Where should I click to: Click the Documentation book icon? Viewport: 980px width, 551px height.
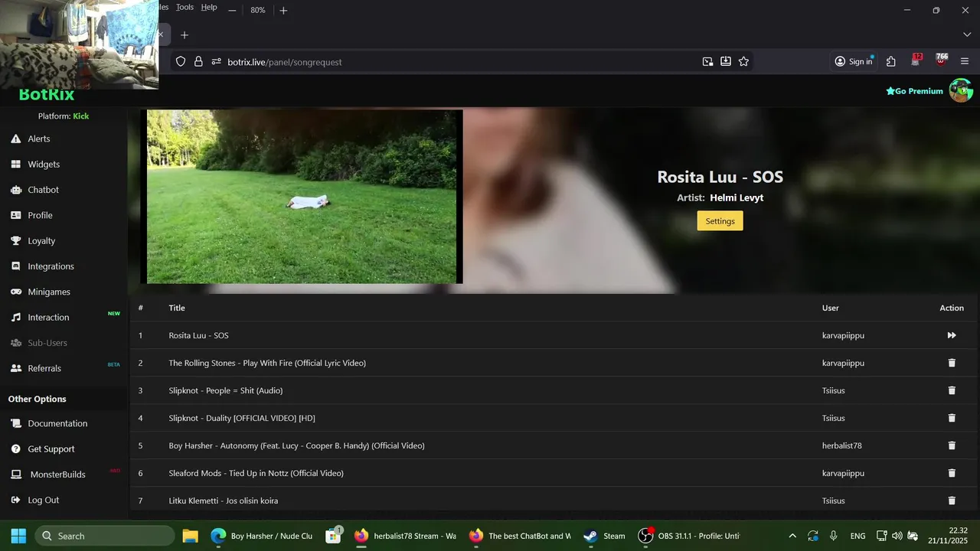tap(15, 423)
